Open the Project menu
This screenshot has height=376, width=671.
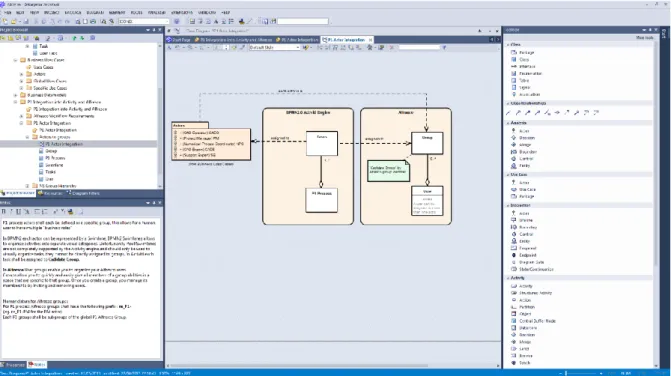click(x=51, y=13)
